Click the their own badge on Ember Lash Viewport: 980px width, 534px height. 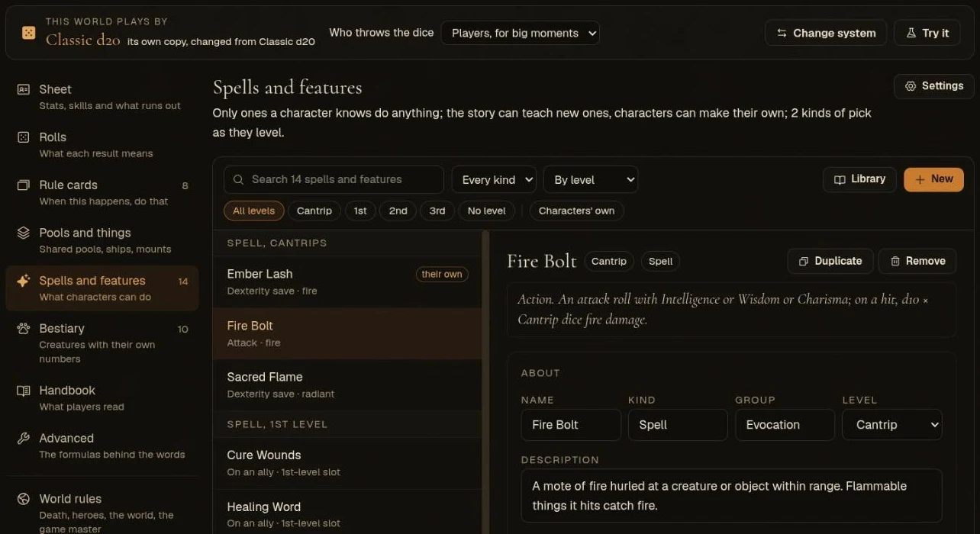[x=442, y=274]
